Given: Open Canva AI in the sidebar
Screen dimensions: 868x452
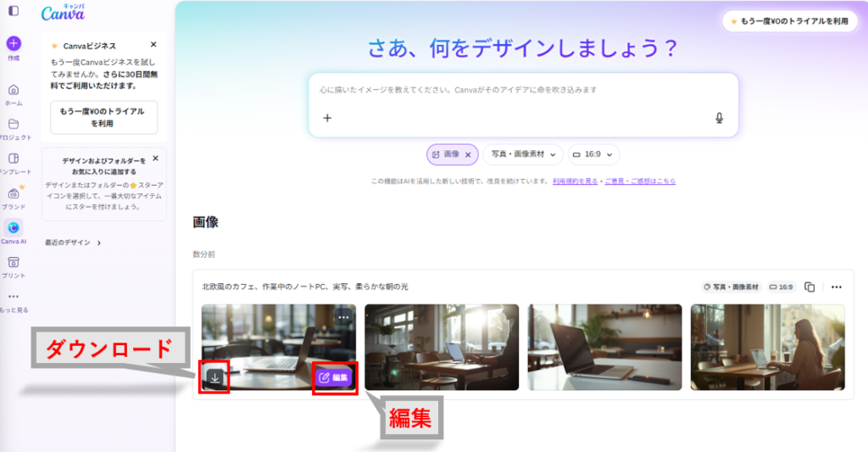Looking at the screenshot, I should 14,228.
